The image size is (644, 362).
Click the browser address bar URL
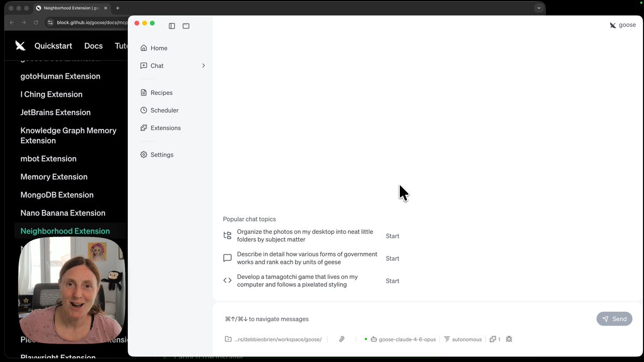click(92, 23)
